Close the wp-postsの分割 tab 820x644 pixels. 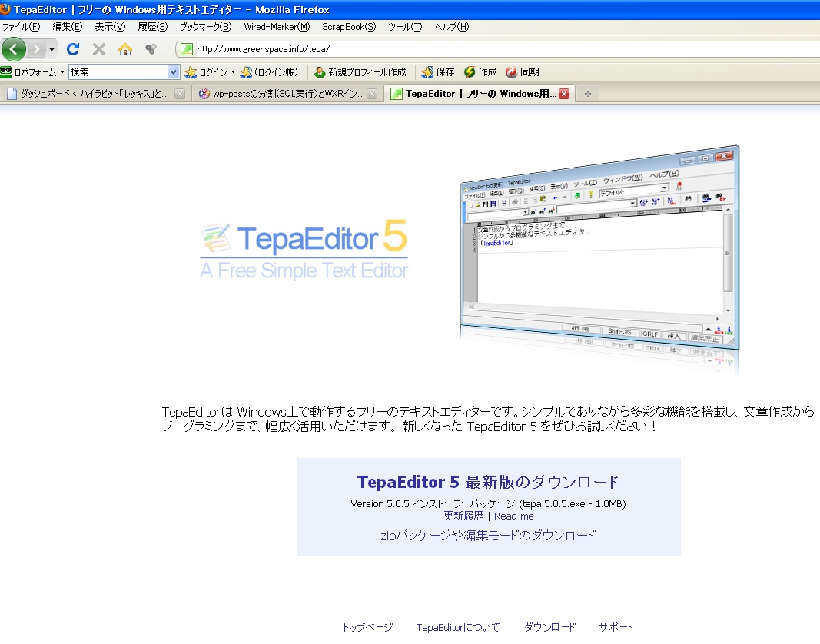372,94
